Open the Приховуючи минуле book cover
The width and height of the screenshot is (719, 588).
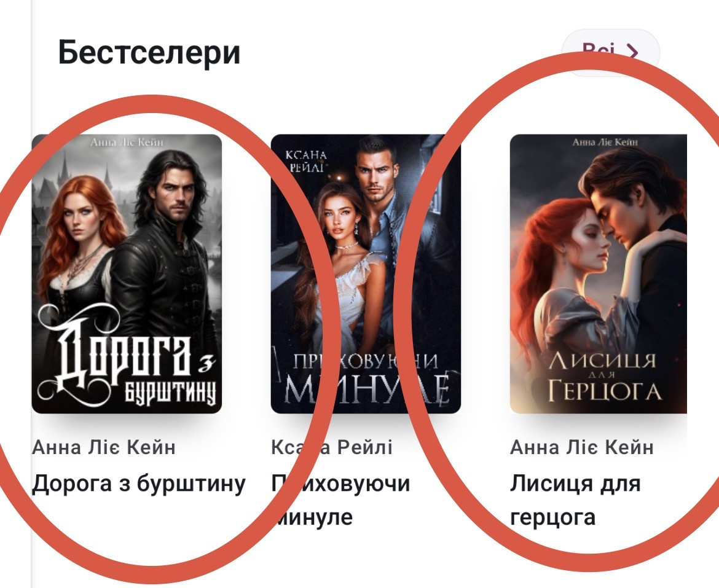pyautogui.click(x=366, y=273)
